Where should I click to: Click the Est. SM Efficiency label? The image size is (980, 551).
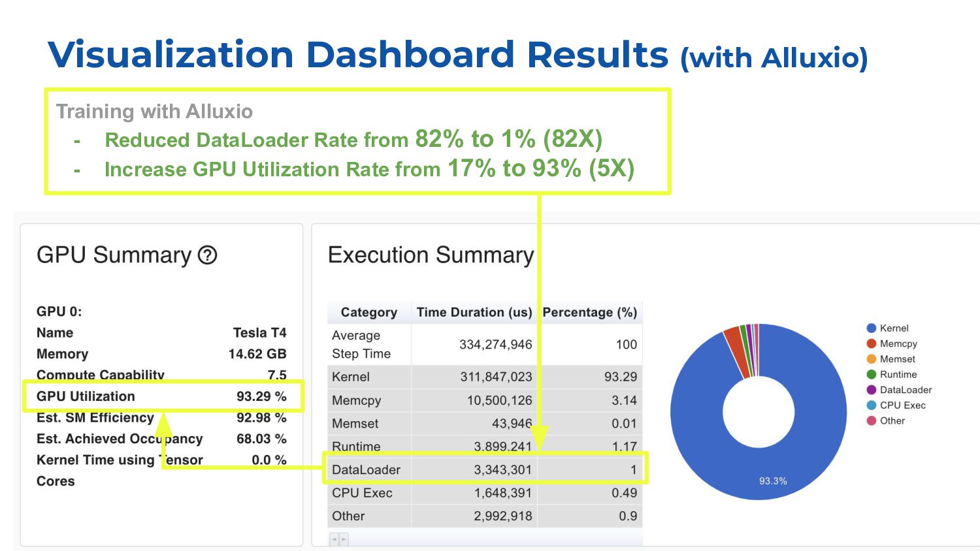95,418
